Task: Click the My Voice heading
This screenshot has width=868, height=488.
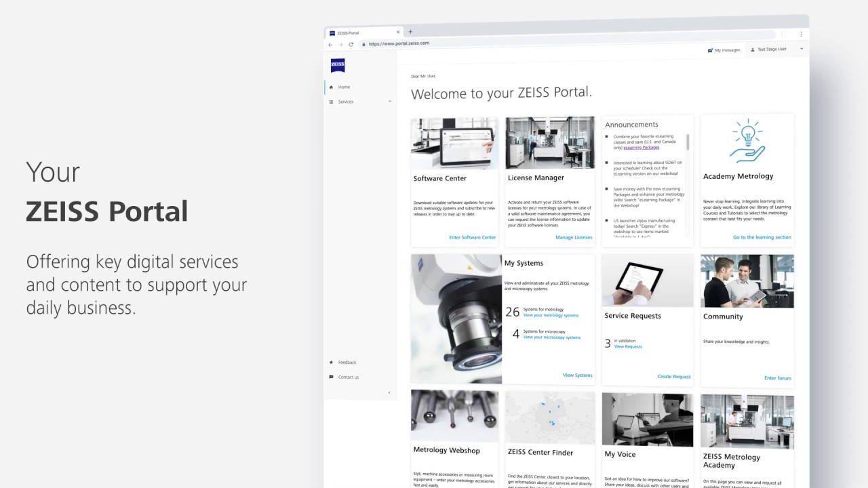Action: tap(620, 455)
